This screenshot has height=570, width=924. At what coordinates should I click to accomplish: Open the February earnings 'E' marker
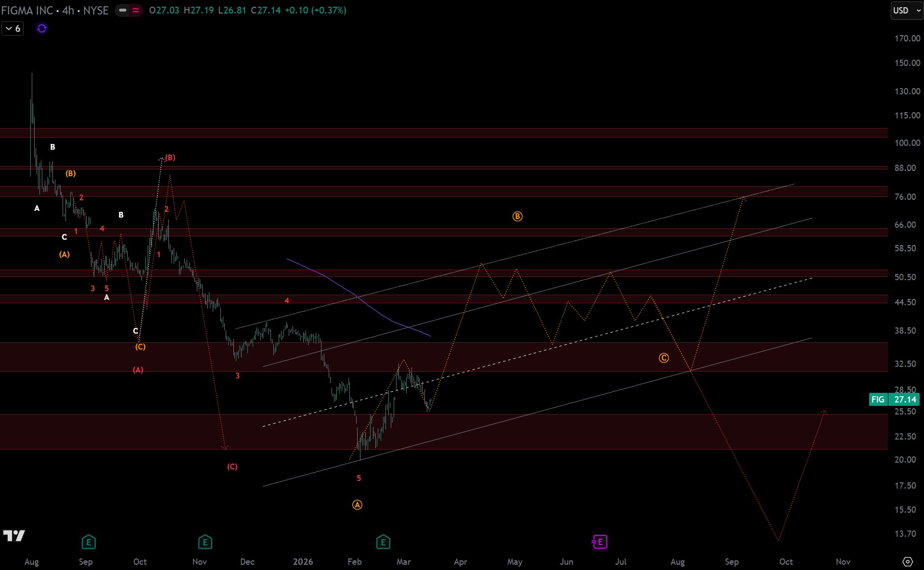(x=383, y=542)
